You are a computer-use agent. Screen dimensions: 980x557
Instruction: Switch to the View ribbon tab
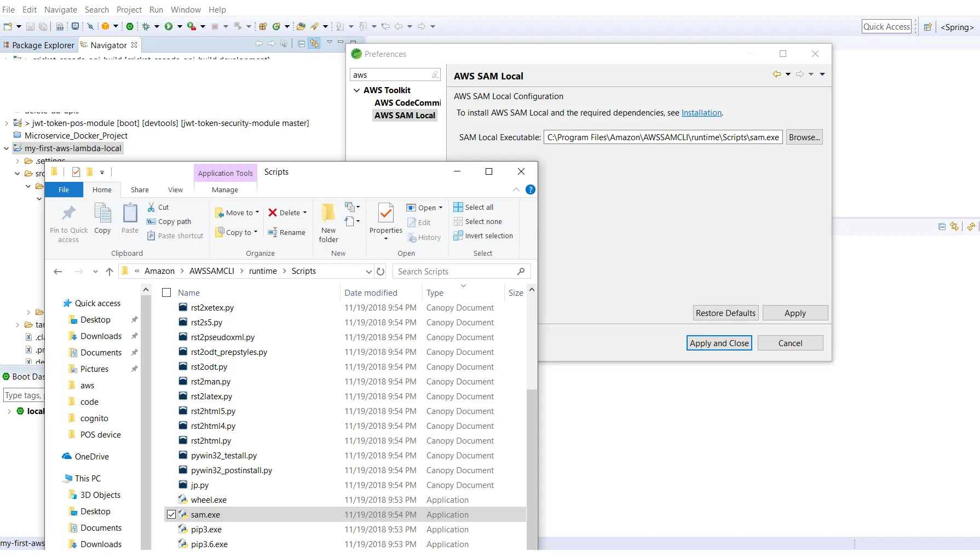(175, 190)
